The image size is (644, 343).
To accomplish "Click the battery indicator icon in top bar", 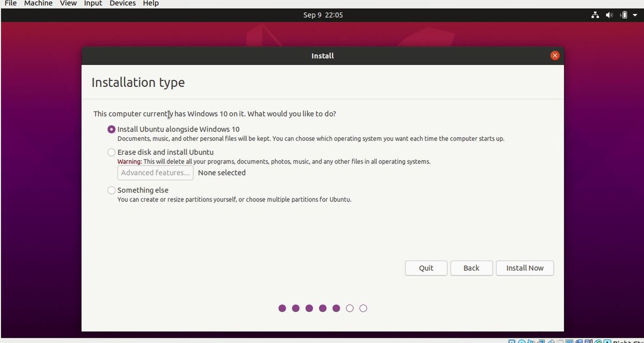I will [624, 15].
